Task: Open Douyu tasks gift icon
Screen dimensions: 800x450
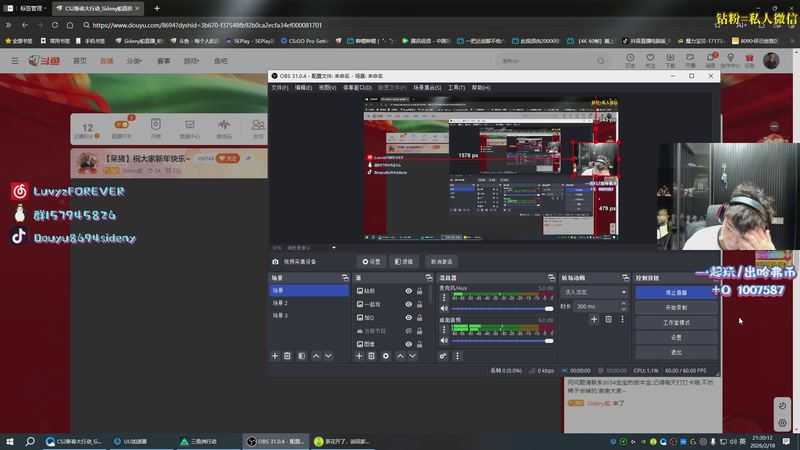Action: click(749, 60)
